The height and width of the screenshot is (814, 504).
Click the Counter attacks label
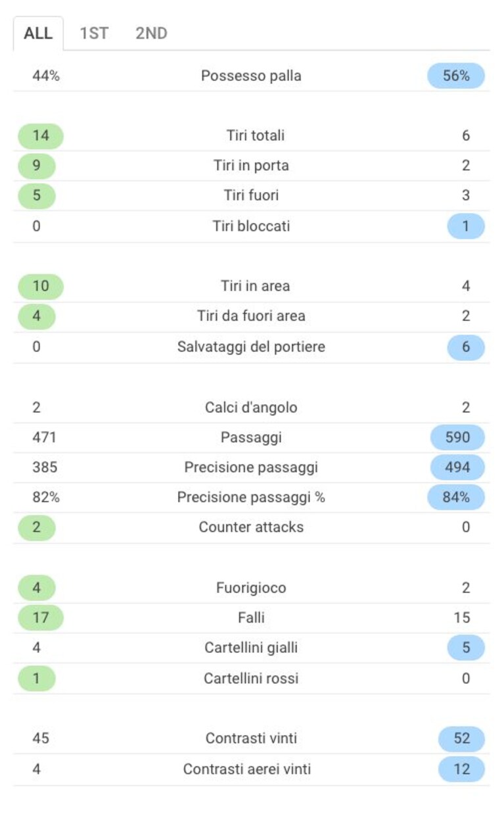tap(251, 527)
